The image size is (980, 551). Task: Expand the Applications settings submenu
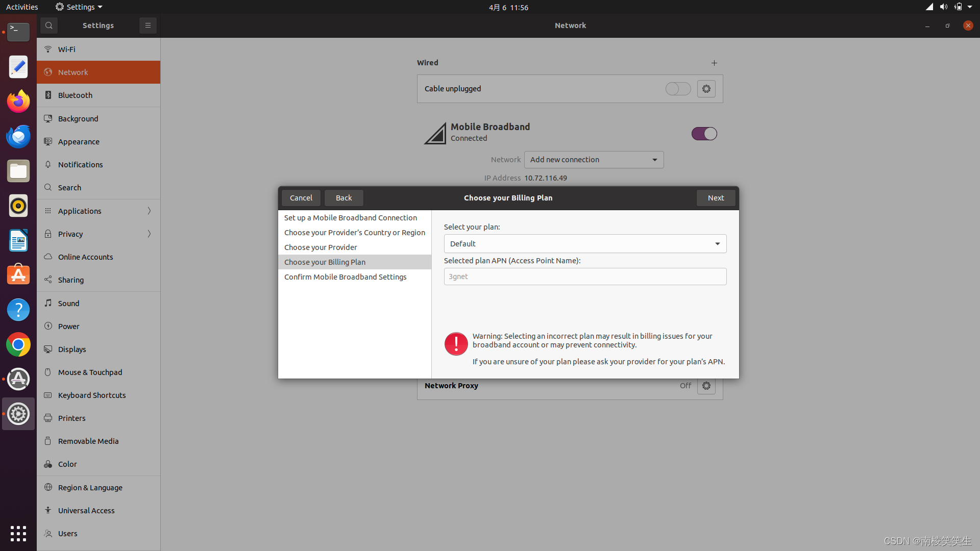[x=98, y=211]
